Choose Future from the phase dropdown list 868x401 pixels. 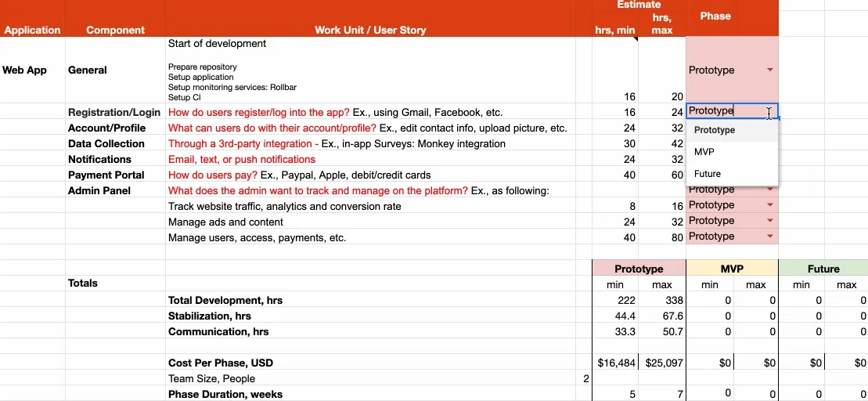732,174
